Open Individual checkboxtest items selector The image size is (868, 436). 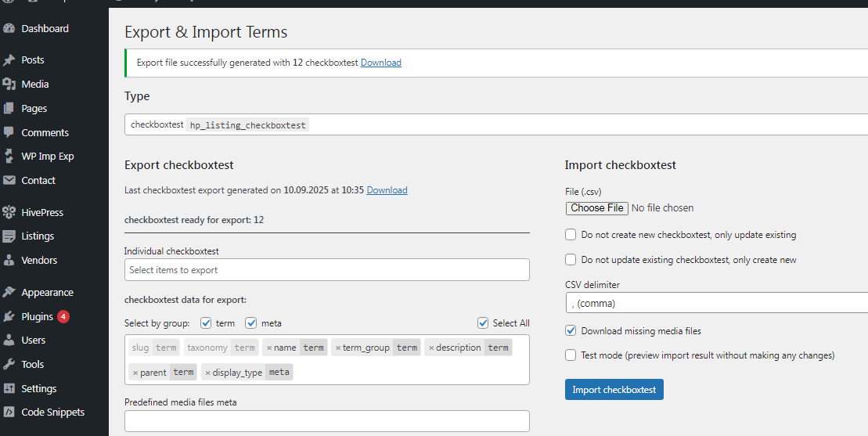coord(326,270)
